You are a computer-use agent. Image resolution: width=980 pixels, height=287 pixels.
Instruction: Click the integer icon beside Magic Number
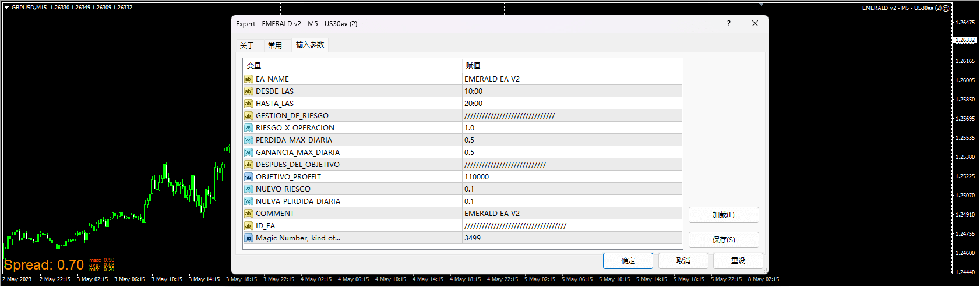coord(248,238)
